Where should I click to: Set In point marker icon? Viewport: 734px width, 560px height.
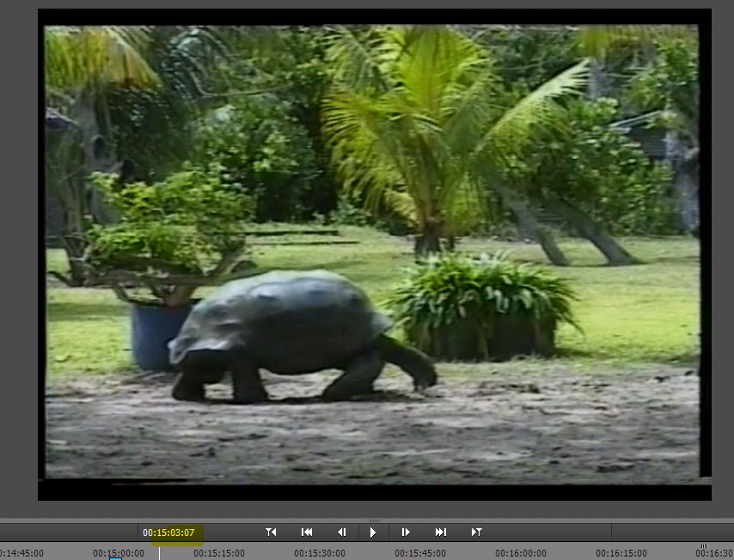point(271,533)
